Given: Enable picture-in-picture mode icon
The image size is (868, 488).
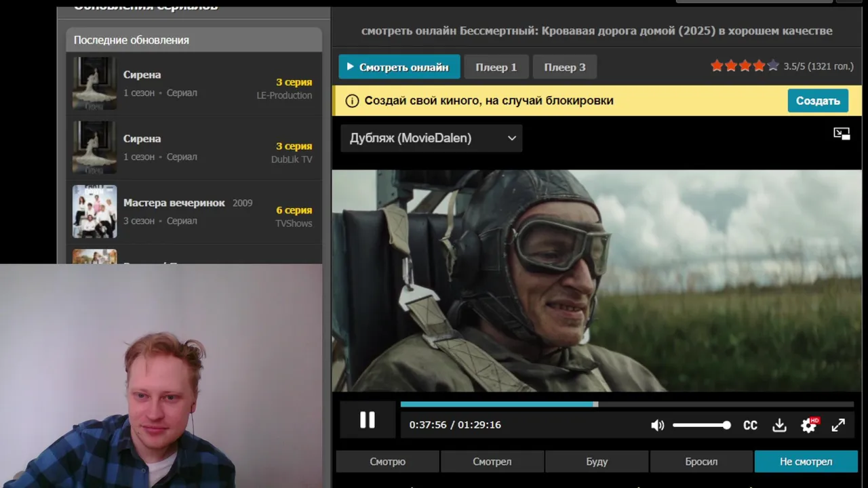Looking at the screenshot, I should (842, 134).
